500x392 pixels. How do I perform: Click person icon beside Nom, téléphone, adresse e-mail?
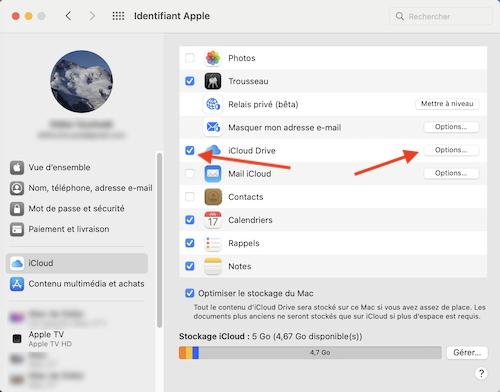click(x=17, y=188)
